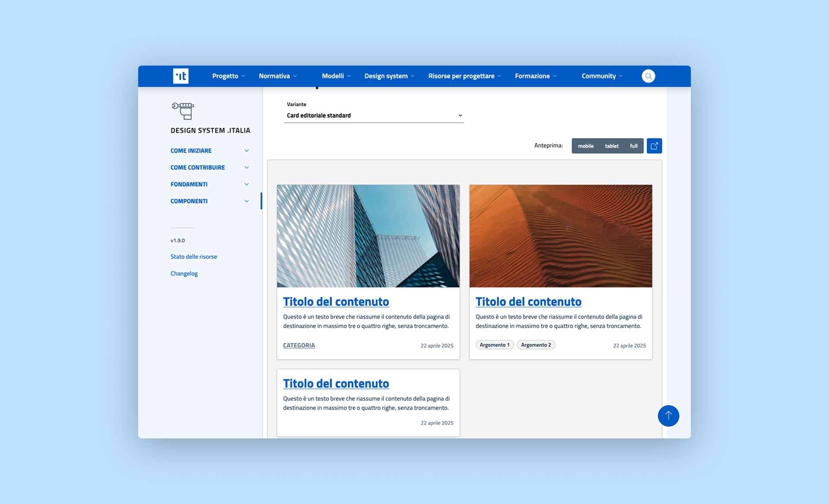Open the Progetto menu
This screenshot has width=829, height=504.
pyautogui.click(x=228, y=76)
